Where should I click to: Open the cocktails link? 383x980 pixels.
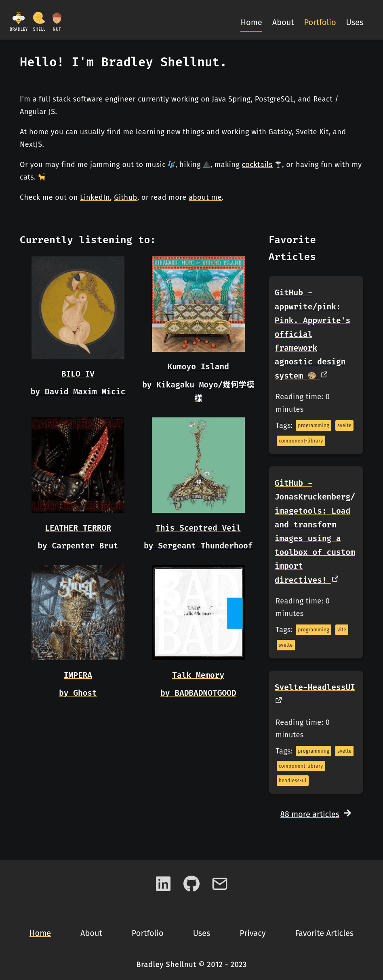(x=257, y=165)
